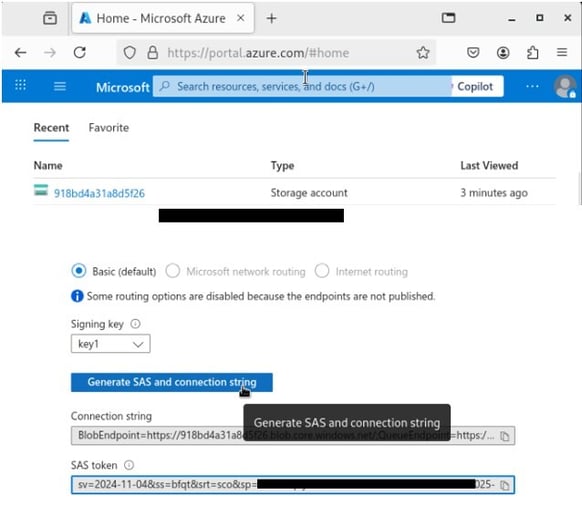The height and width of the screenshot is (506, 582).
Task: Click the 3 minutes ago cell
Action: (494, 193)
